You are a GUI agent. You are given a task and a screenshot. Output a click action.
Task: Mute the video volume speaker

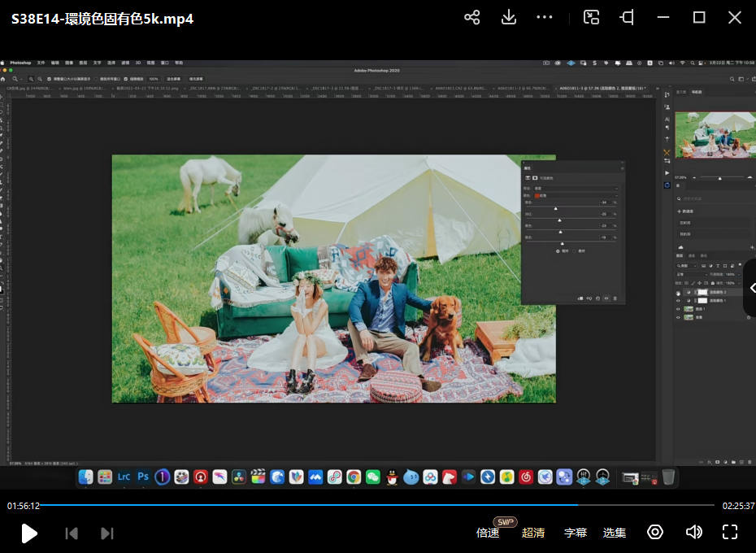pos(693,532)
